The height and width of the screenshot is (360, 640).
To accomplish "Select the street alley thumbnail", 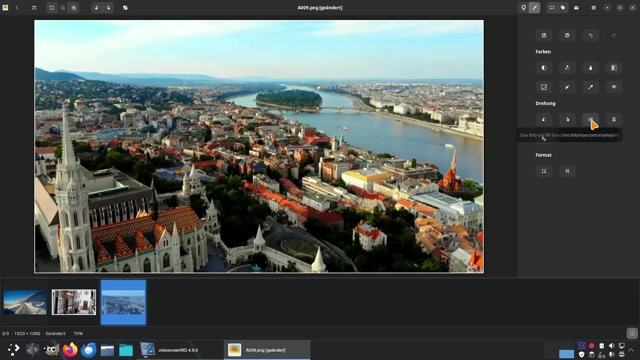I will point(74,302).
